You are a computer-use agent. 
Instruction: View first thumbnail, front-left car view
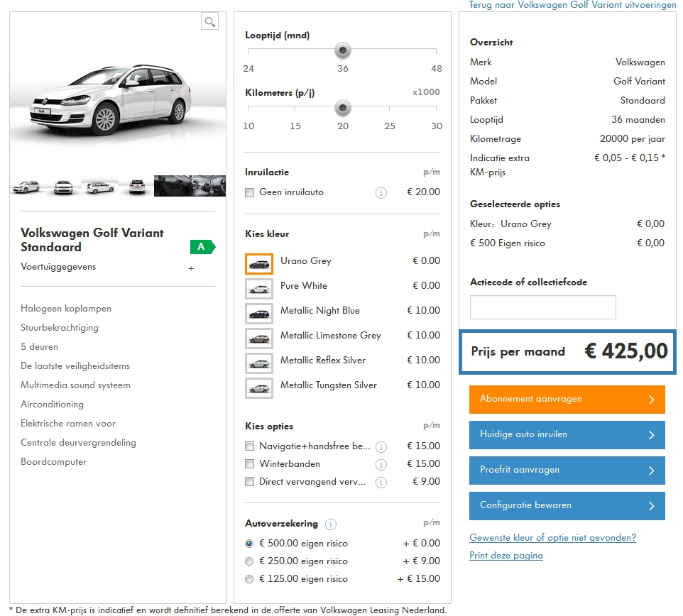(26, 187)
